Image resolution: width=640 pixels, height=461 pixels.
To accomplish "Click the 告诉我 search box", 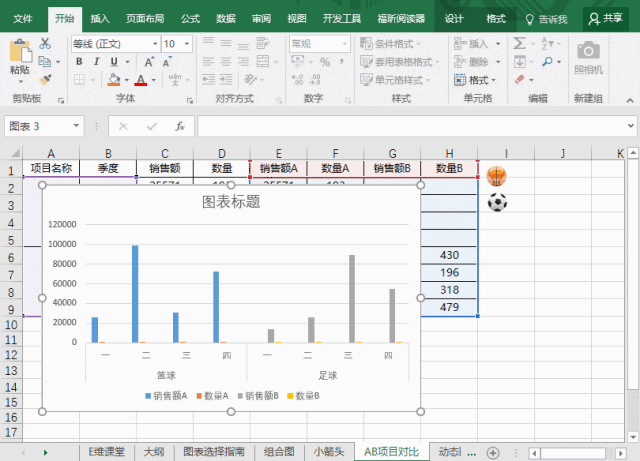I will click(546, 19).
